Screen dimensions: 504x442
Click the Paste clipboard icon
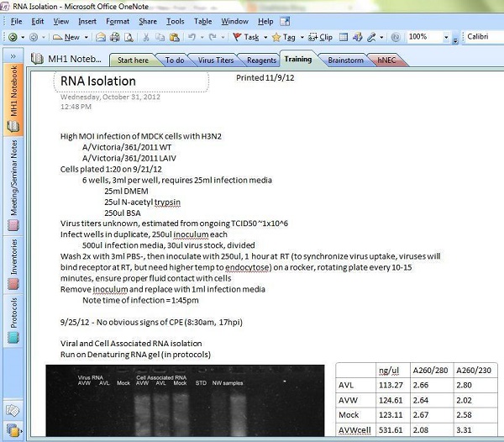174,37
